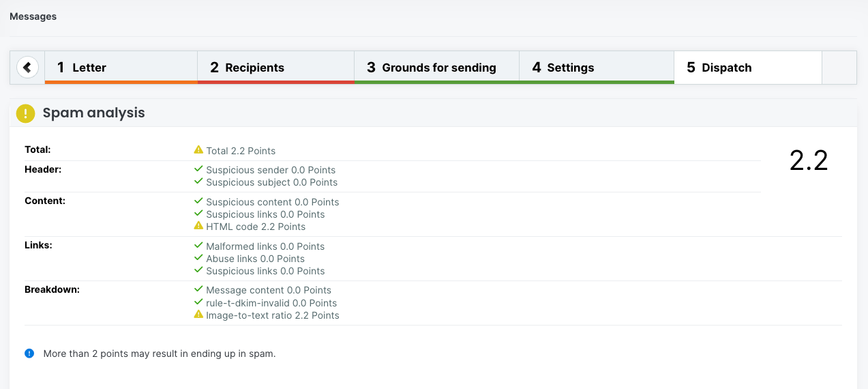Click green checkmark beside Abuse links

[x=198, y=258]
